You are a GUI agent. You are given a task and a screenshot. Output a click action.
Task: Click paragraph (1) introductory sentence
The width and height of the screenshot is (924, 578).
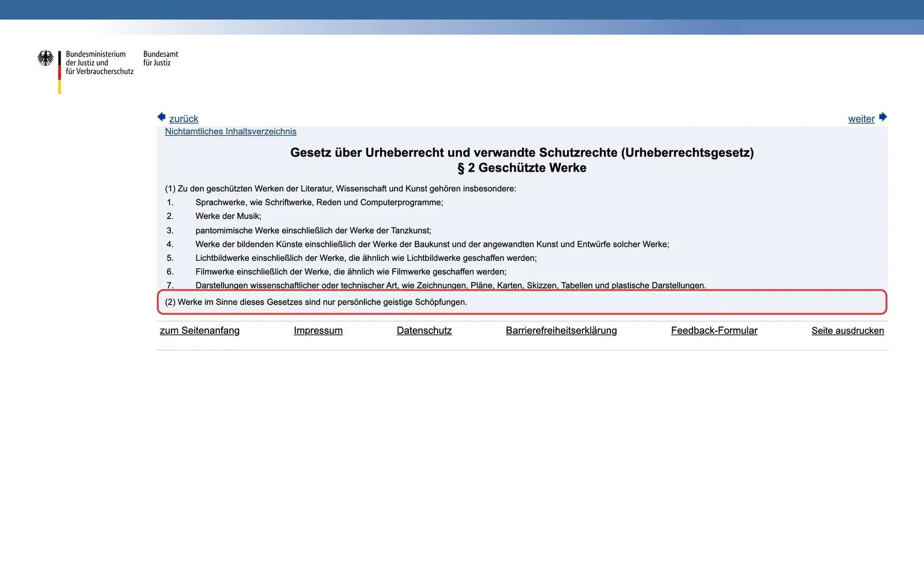click(341, 188)
